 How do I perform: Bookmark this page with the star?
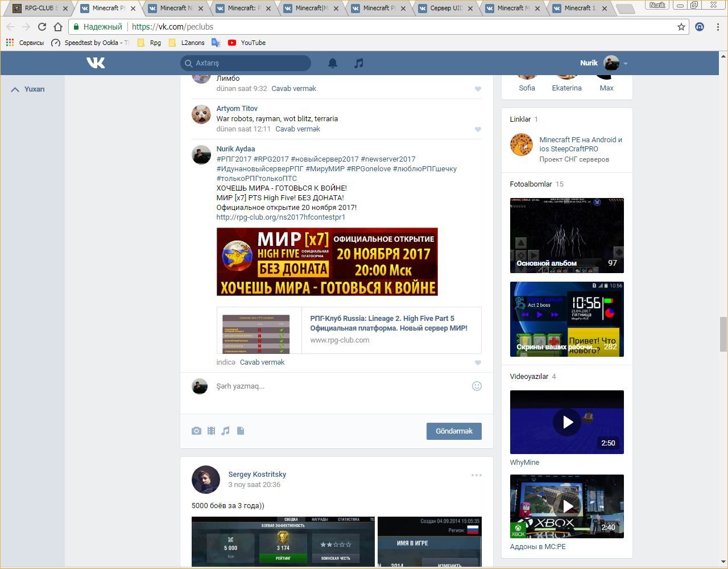[681, 27]
